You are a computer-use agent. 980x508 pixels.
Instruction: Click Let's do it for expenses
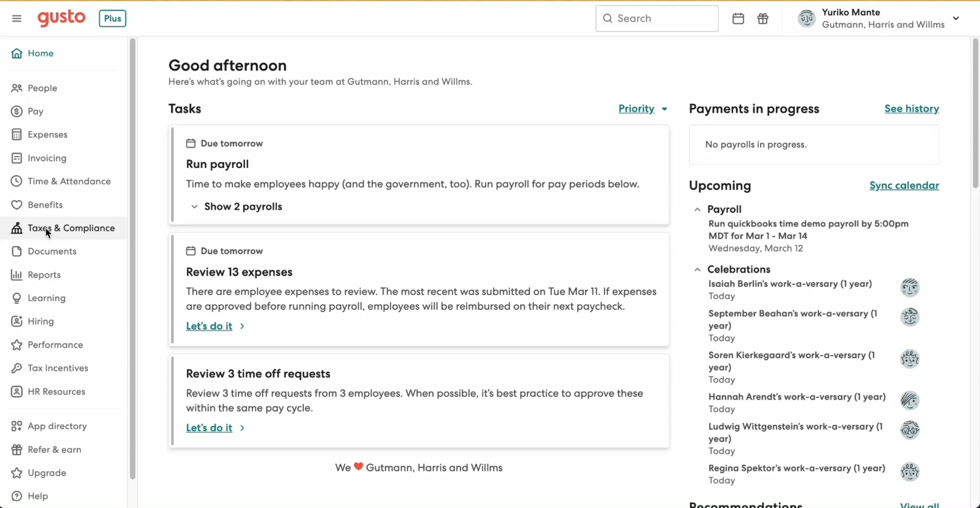[209, 326]
